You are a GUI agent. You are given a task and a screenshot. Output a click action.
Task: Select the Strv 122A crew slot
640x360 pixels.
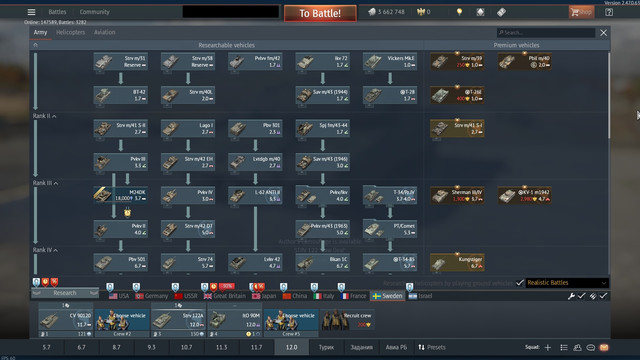point(178,320)
